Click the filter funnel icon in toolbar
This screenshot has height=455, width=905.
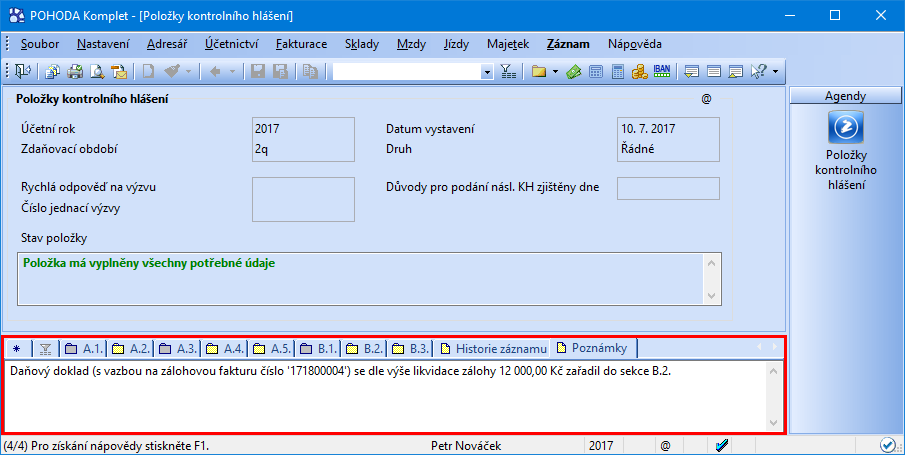click(x=508, y=72)
